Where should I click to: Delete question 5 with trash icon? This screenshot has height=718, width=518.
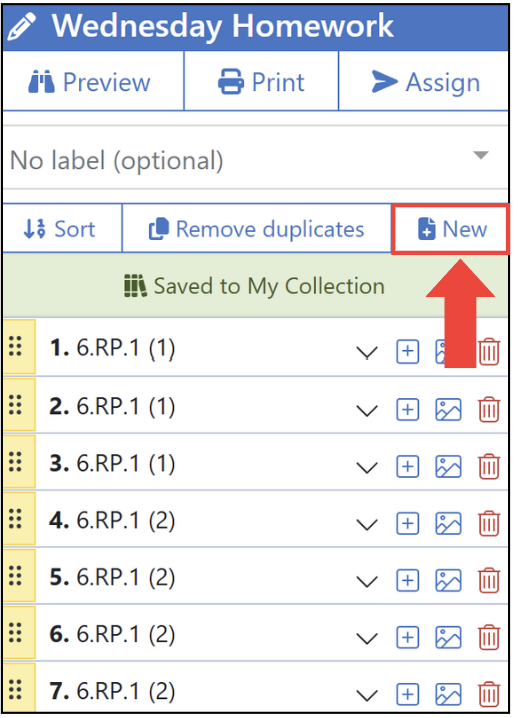pos(489,580)
